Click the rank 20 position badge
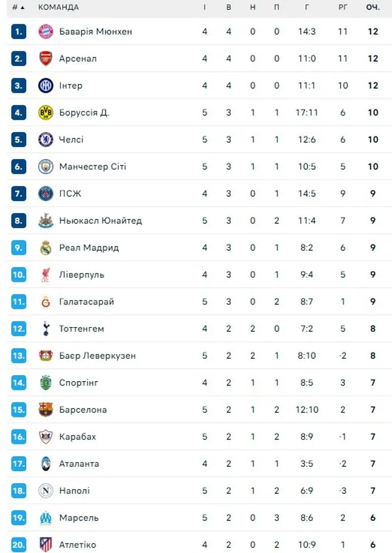 [x=18, y=544]
